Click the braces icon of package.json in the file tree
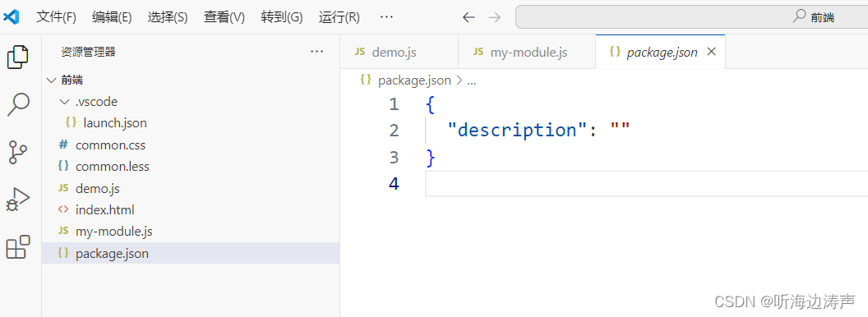Screen dimensions: 868x317 tap(63, 253)
